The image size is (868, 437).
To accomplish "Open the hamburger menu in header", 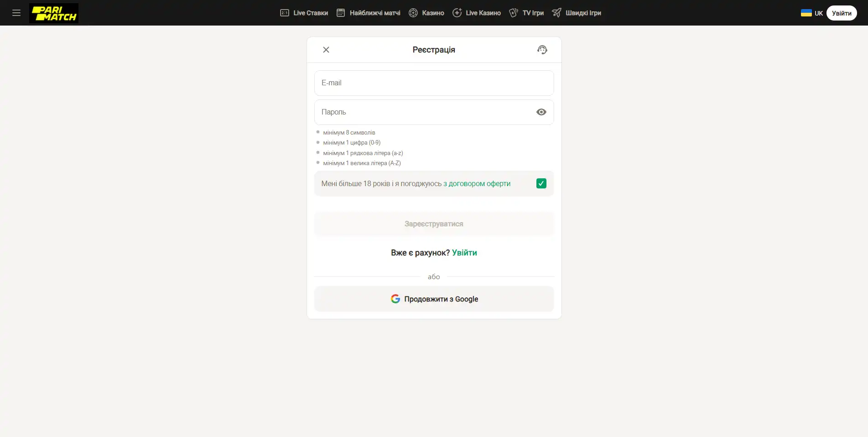I will tap(16, 13).
